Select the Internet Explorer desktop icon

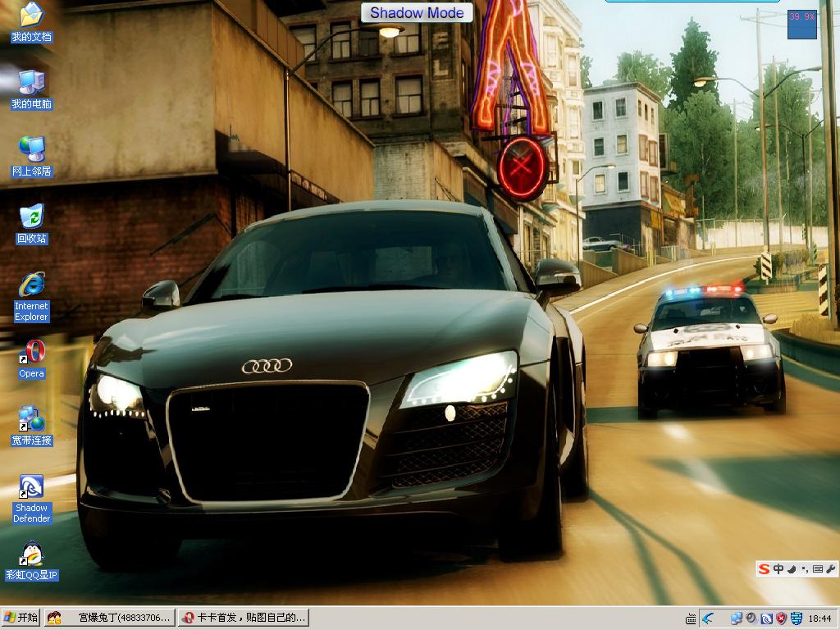(32, 297)
